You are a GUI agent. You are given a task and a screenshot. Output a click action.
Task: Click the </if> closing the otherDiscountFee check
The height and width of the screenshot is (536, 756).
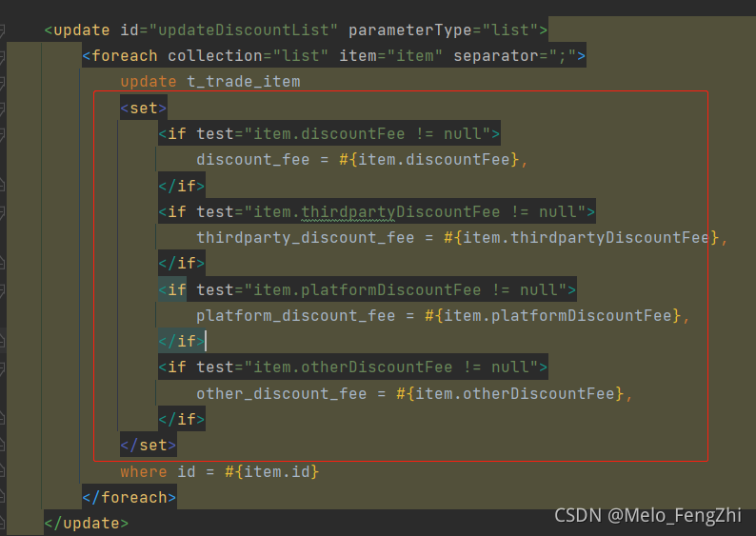(182, 419)
